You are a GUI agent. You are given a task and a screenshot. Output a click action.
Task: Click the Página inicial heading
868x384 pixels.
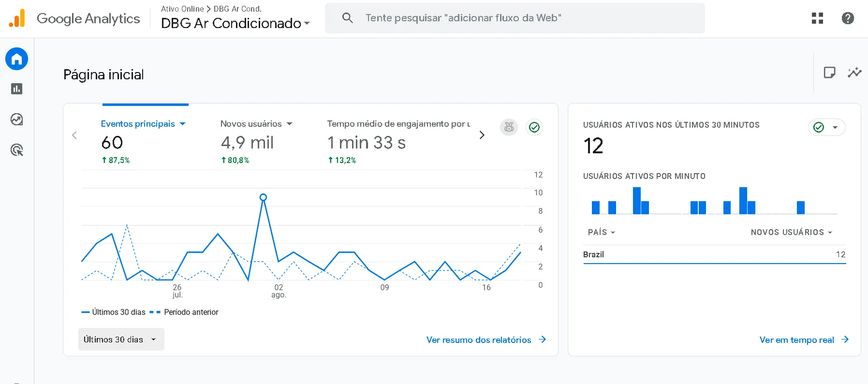tap(103, 74)
